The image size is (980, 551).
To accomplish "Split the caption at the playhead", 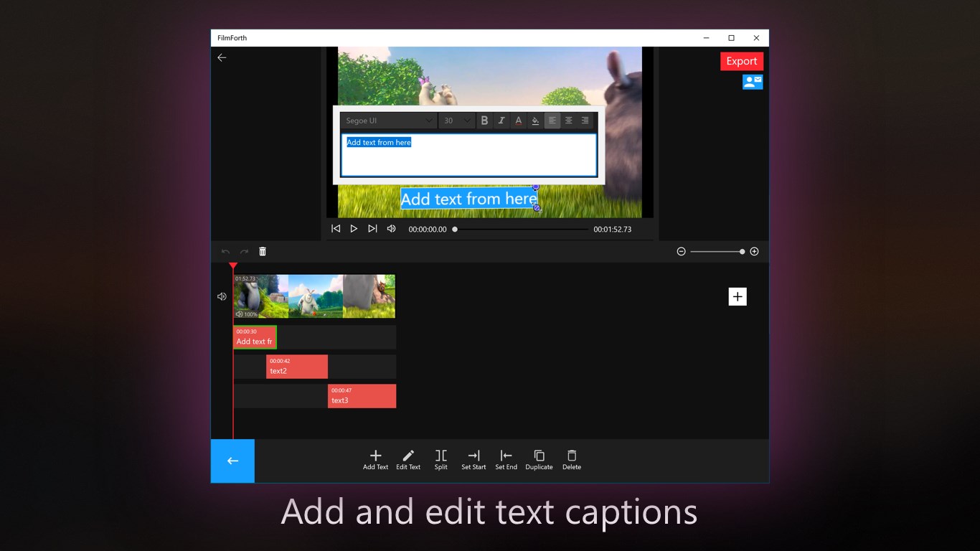I will [x=441, y=460].
